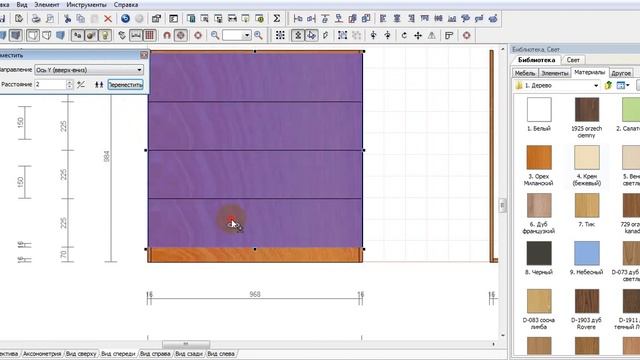Select the Move four-arrow cross tool
The height and width of the screenshot is (360, 640).
[418, 36]
